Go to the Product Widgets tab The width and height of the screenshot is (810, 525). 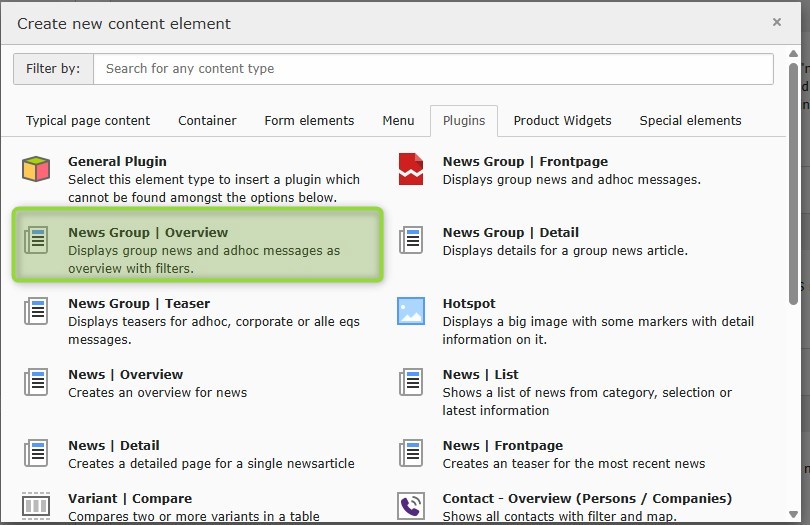click(562, 121)
